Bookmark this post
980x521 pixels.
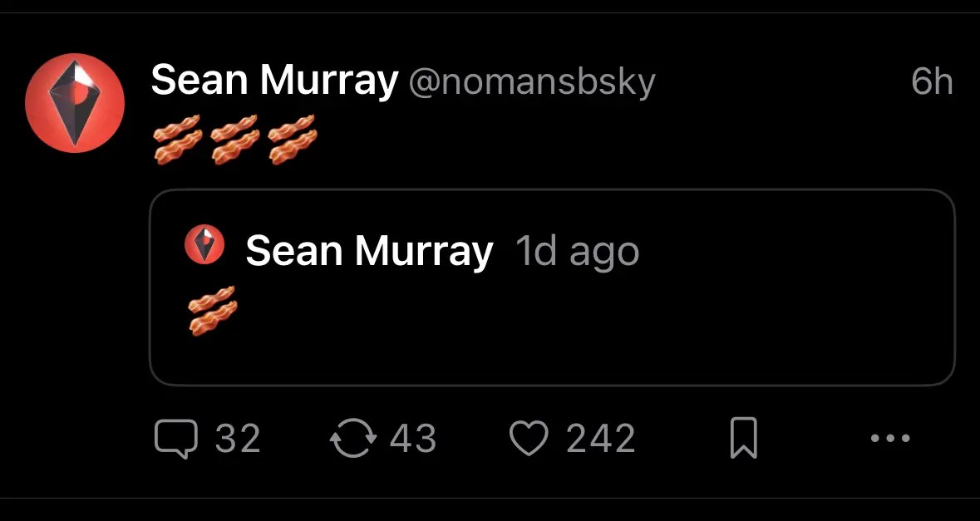tap(743, 439)
